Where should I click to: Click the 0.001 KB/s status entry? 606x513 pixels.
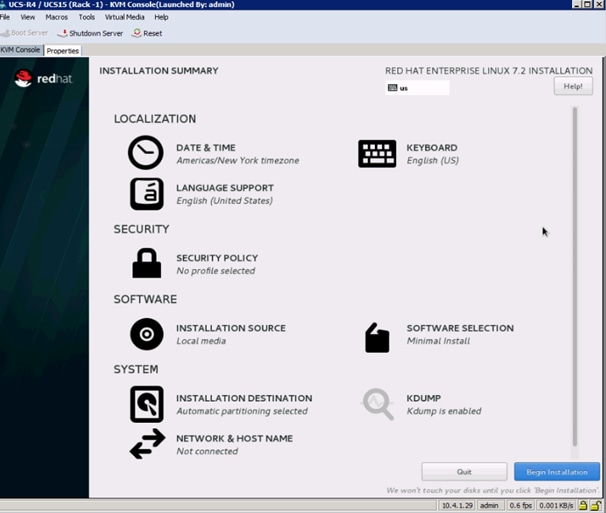[x=556, y=505]
